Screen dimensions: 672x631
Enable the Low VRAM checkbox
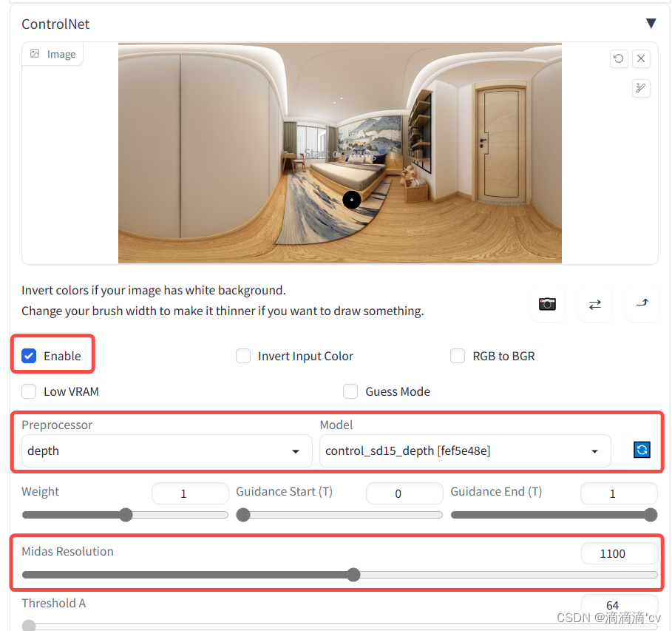point(29,391)
